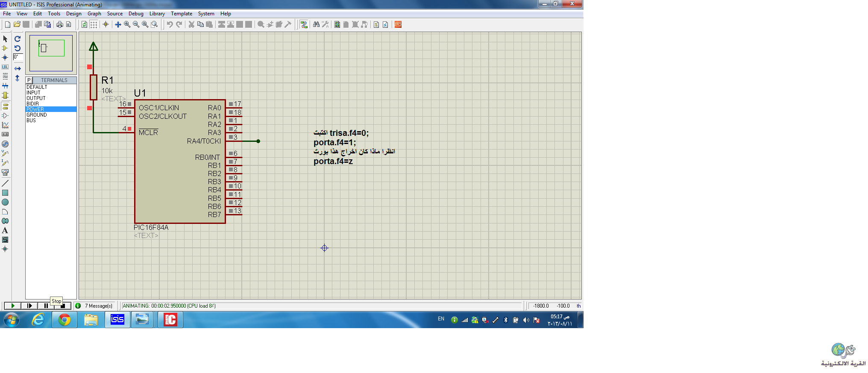Pause the running simulation
Image resolution: width=868 pixels, height=373 pixels.
(46, 306)
